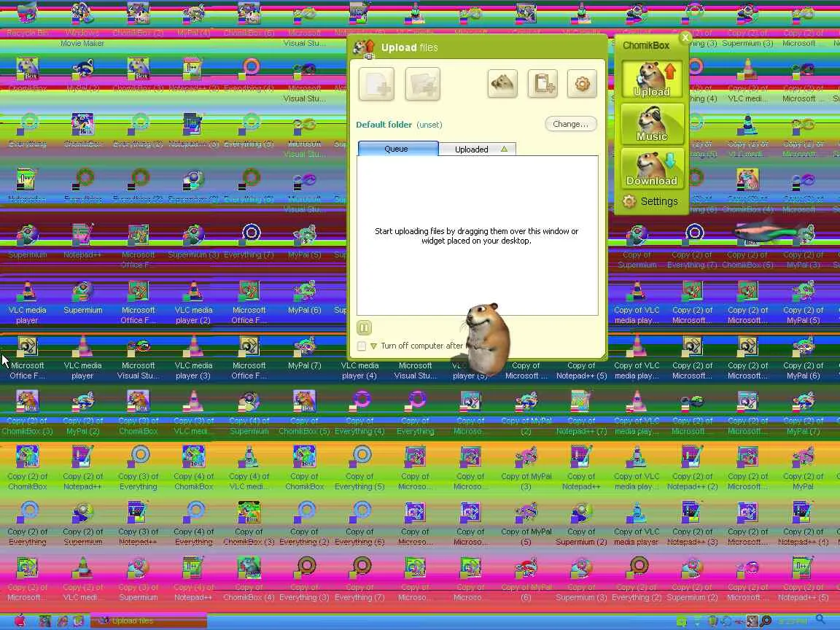Select the Copy (2) of ChomikBox (3) icon

(x=27, y=413)
